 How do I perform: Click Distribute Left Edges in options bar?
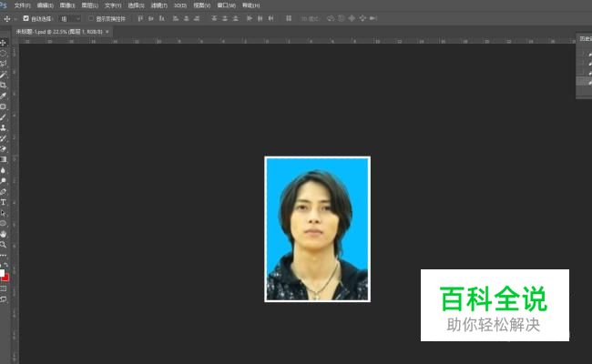click(250, 18)
